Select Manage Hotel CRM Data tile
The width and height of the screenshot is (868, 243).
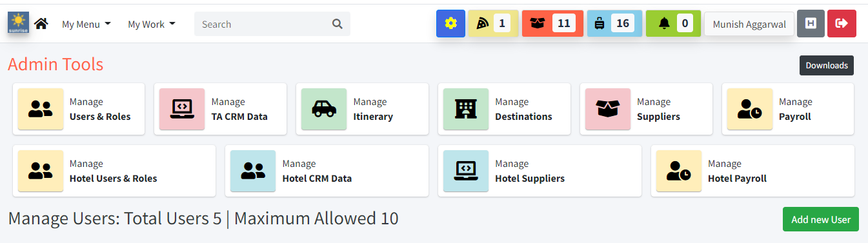327,171
